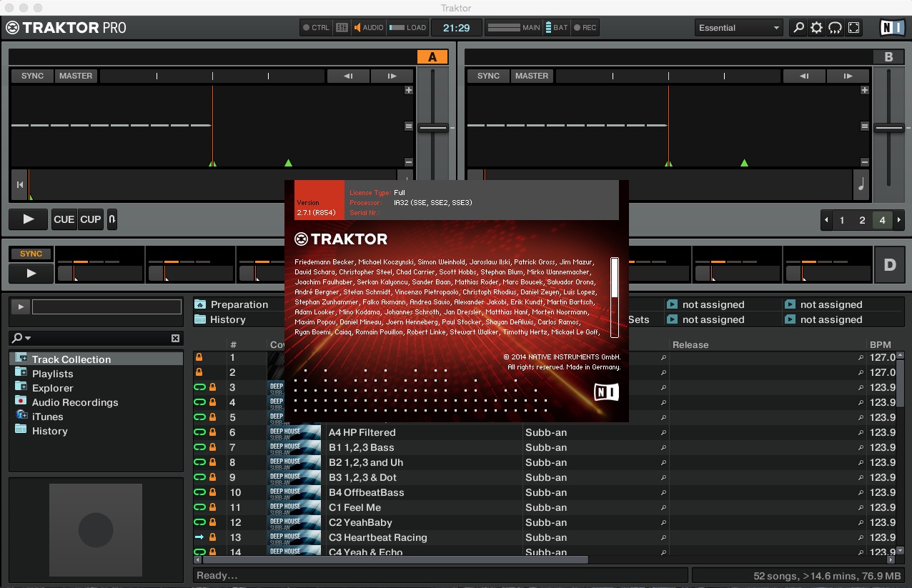Click the lock icon on track 1
This screenshot has width=912, height=588.
point(199,357)
